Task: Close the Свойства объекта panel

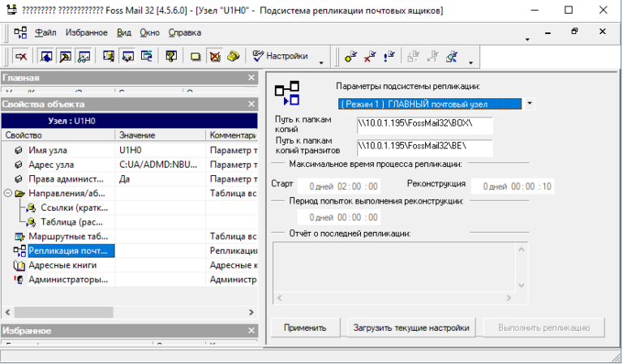Action: [x=251, y=105]
